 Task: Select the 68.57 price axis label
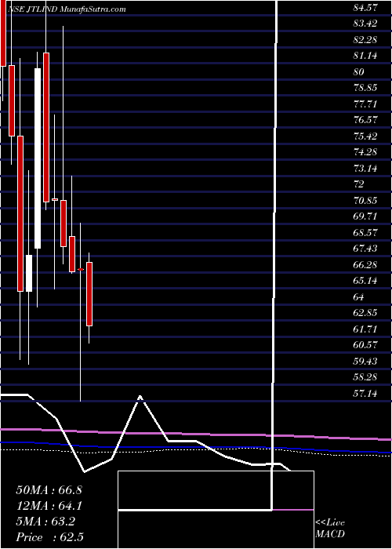pyautogui.click(x=365, y=232)
